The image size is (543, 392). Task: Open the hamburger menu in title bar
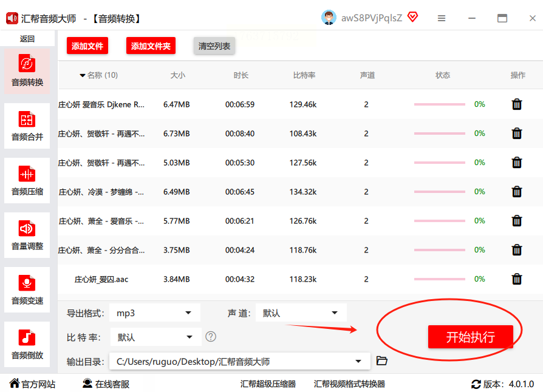(x=442, y=18)
